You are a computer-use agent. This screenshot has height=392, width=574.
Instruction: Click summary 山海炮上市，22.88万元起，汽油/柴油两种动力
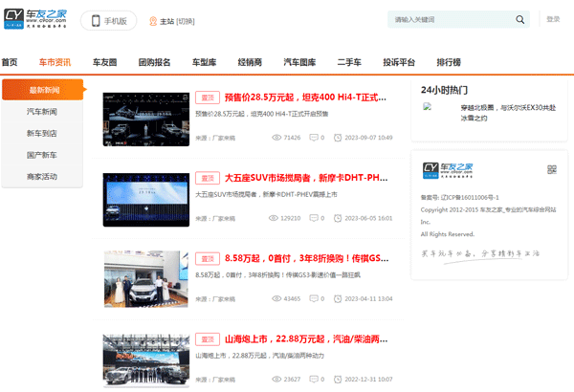point(259,356)
